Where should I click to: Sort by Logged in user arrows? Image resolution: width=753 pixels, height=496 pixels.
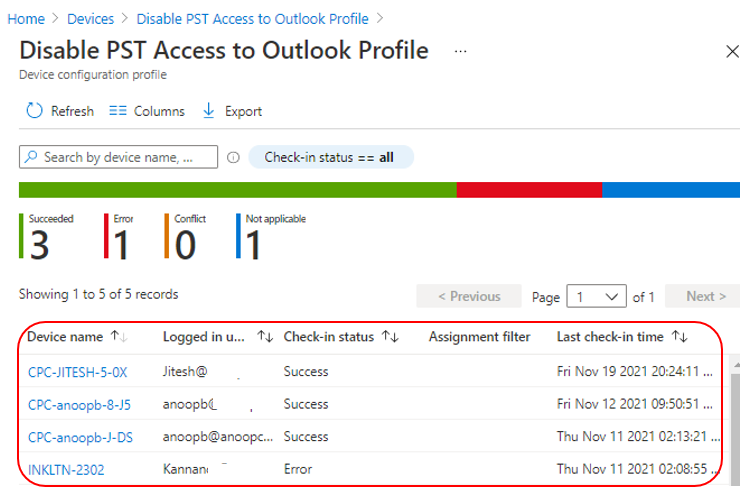265,337
